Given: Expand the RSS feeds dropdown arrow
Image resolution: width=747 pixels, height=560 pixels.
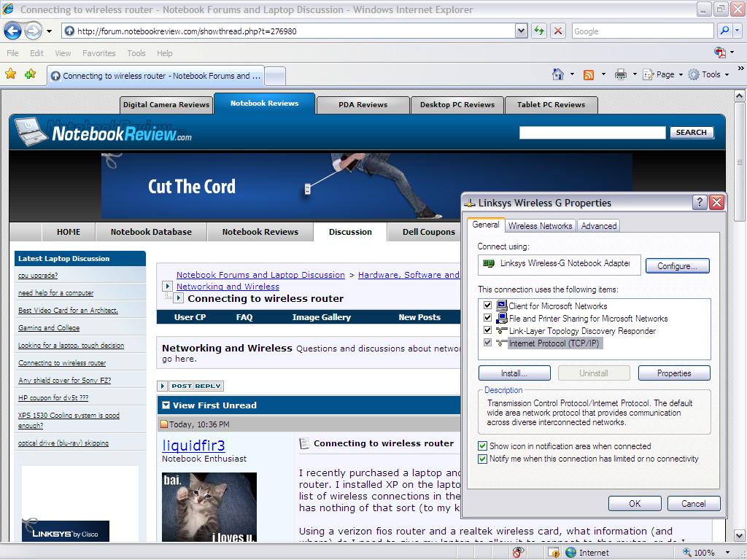Looking at the screenshot, I should 603,74.
